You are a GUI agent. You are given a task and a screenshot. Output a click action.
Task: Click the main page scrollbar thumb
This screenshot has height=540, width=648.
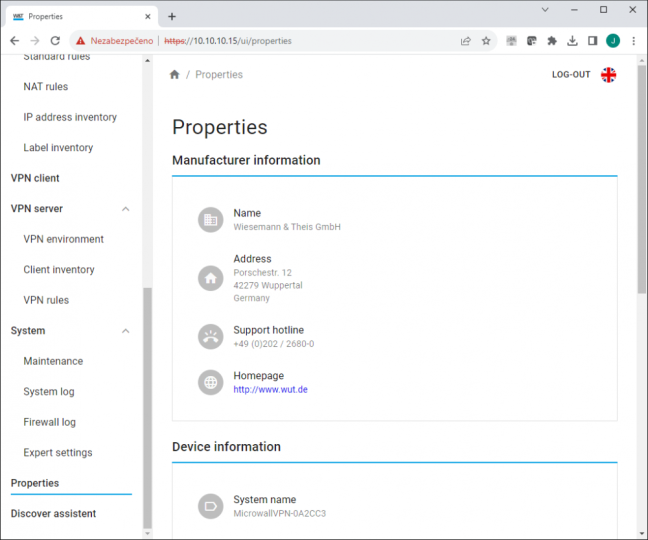(641, 179)
